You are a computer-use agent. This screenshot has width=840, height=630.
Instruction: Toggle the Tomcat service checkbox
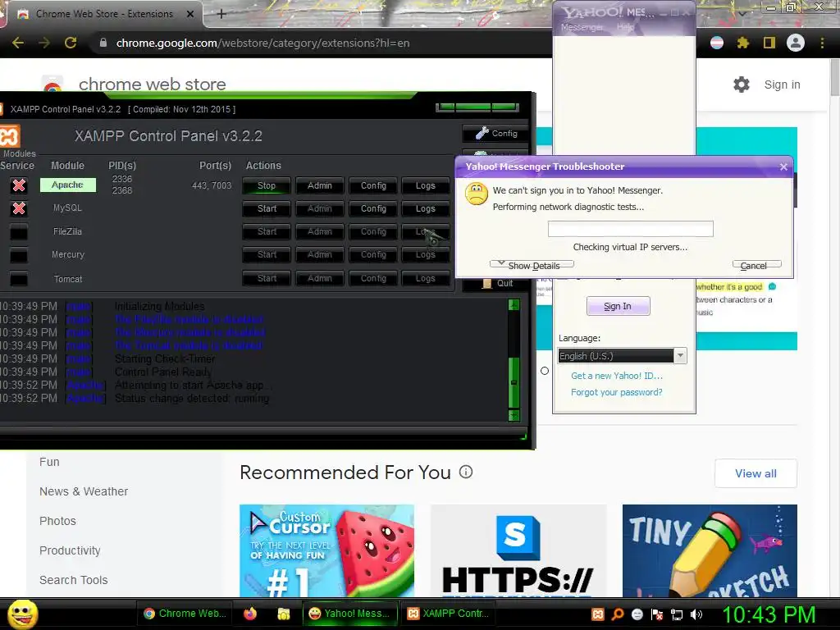click(x=19, y=279)
